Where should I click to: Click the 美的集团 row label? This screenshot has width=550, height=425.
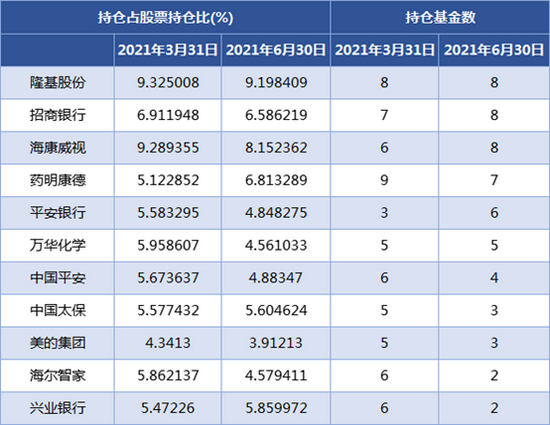click(x=58, y=343)
